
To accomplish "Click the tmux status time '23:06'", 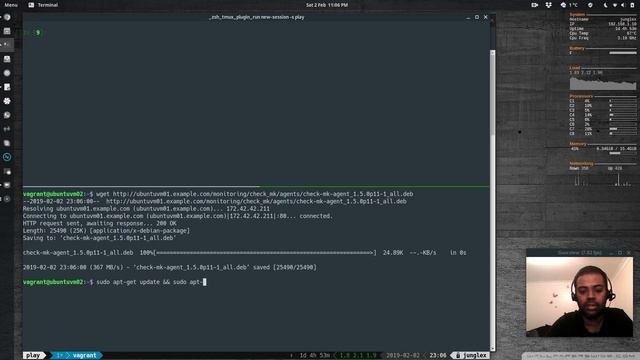I will 438,356.
